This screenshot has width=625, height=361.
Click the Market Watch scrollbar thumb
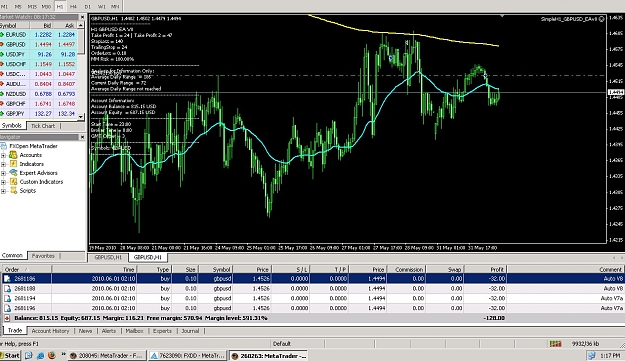(81, 41)
